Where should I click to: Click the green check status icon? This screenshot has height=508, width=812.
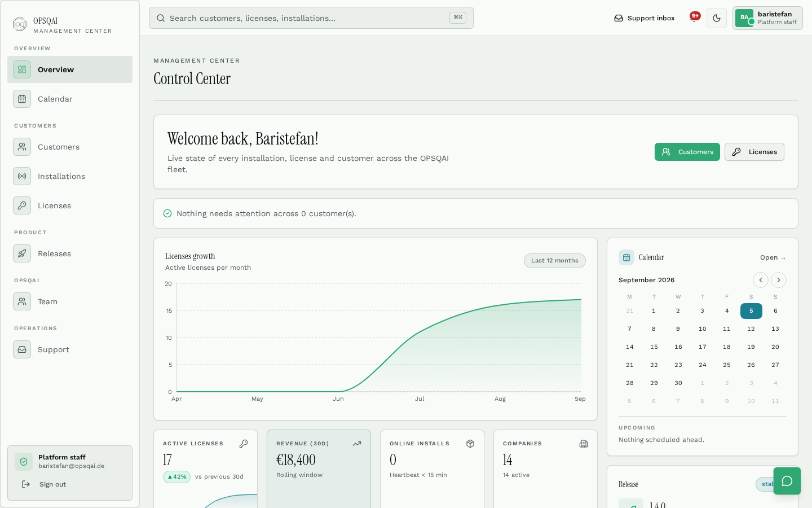[x=167, y=213]
